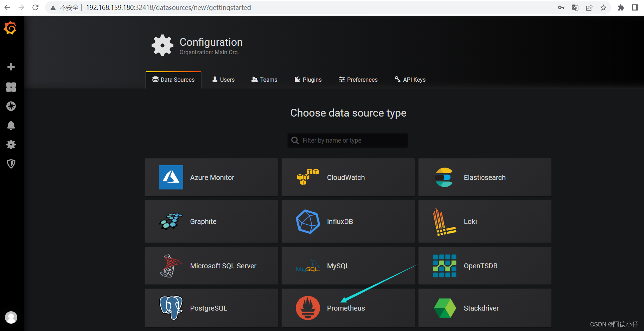Select the CloudWatch data source
The height and width of the screenshot is (331, 644).
tap(348, 177)
